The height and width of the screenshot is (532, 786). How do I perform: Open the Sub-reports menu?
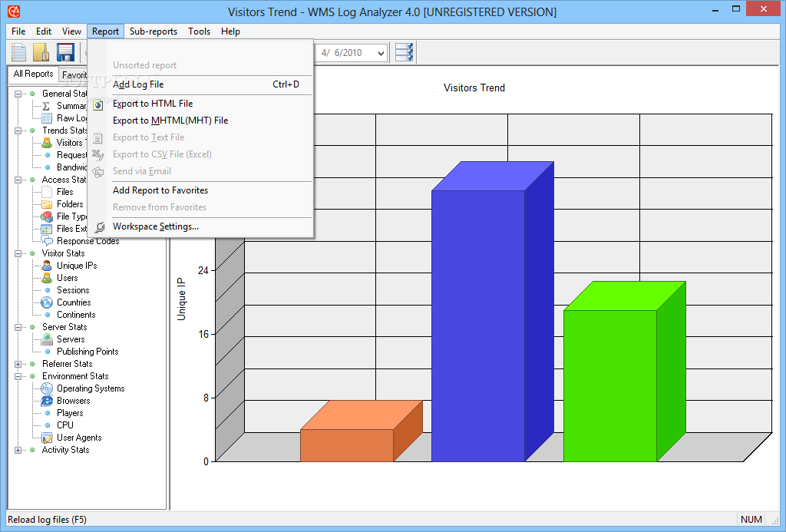pos(154,31)
